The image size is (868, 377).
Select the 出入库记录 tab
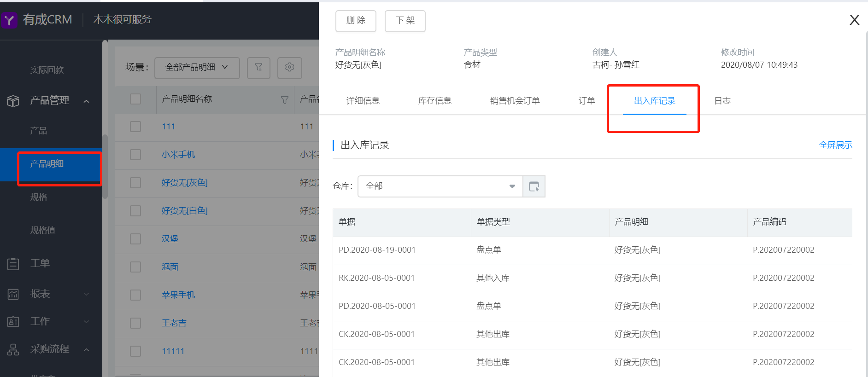click(655, 101)
